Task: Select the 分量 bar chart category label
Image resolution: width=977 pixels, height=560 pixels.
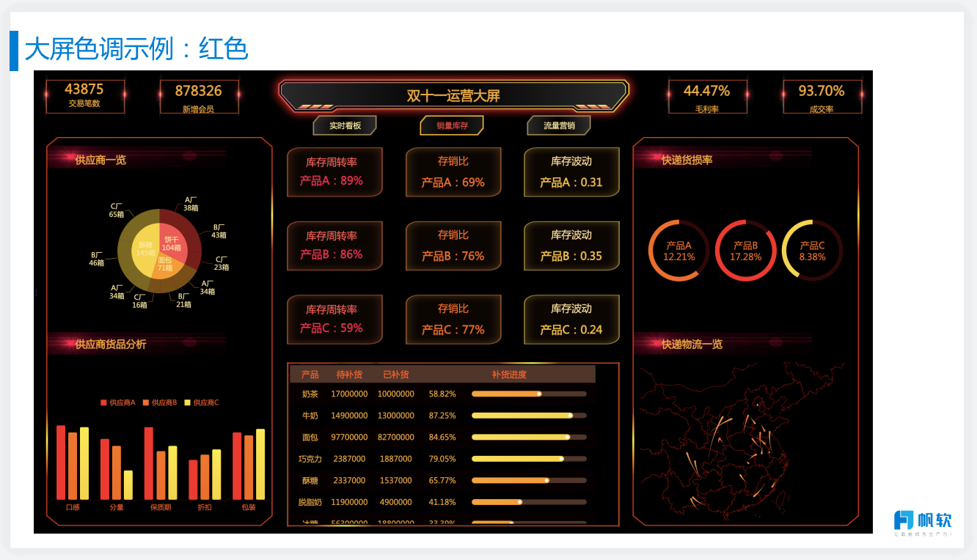Action: [x=117, y=507]
